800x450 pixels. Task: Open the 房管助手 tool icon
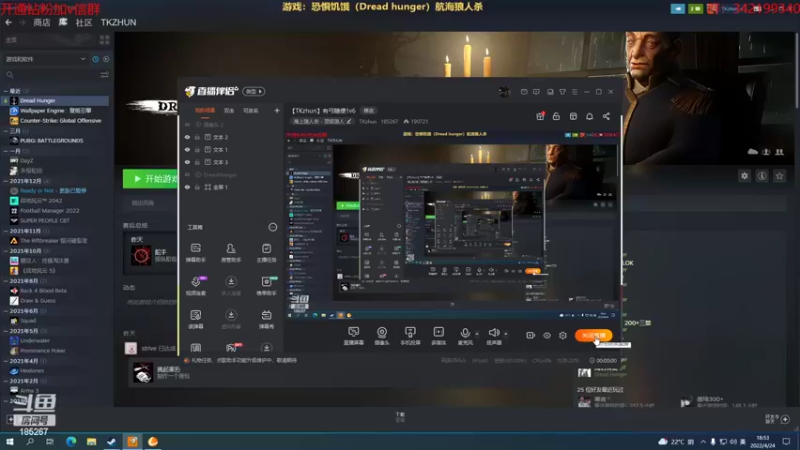pos(231,252)
